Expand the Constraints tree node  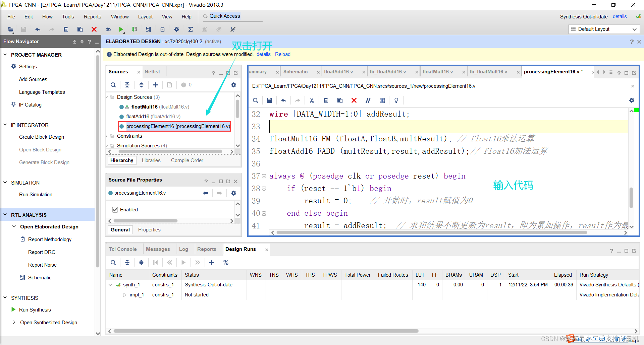point(107,136)
